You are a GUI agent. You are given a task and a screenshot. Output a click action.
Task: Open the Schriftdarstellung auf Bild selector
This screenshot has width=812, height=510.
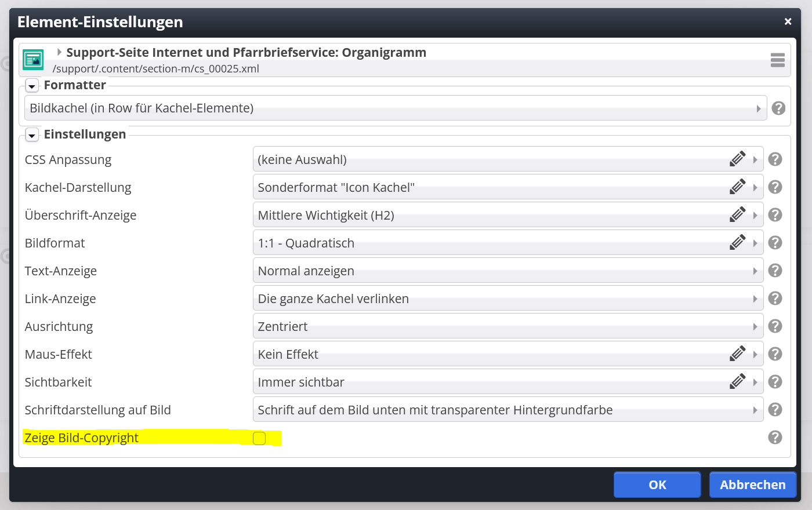(508, 409)
